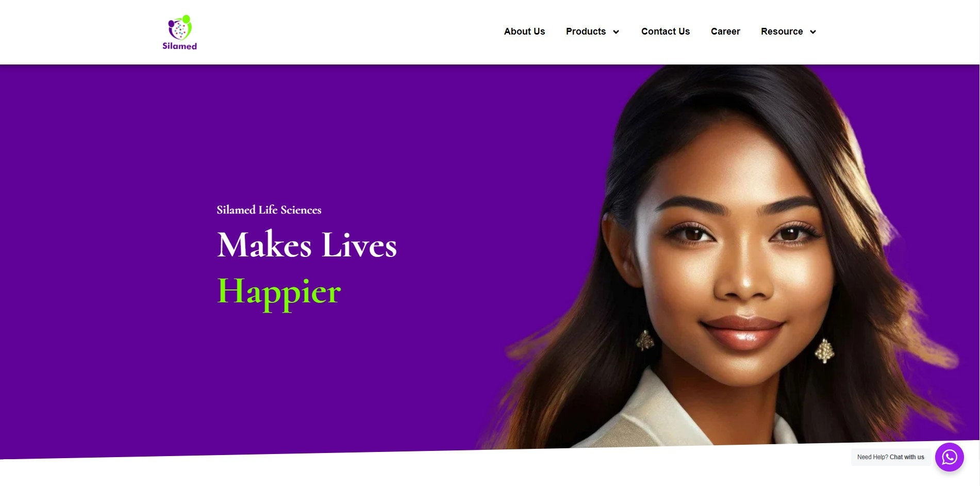Click the 'Silamed Life Sciences' subtitle text
980x486 pixels.
click(x=269, y=210)
